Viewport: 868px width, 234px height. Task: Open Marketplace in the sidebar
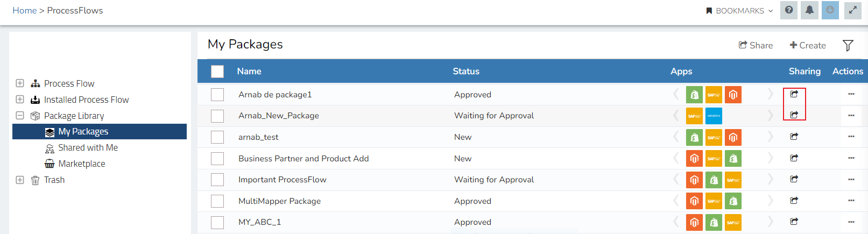(x=81, y=164)
